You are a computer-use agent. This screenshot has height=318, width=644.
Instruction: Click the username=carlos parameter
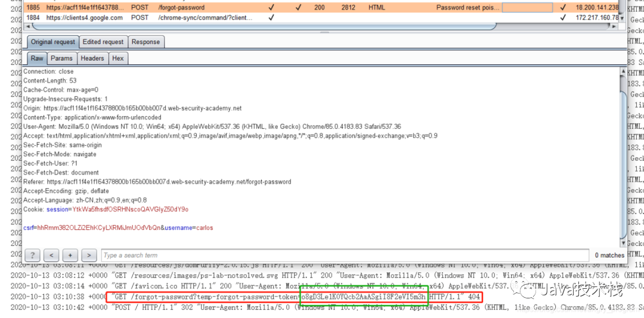tap(189, 227)
